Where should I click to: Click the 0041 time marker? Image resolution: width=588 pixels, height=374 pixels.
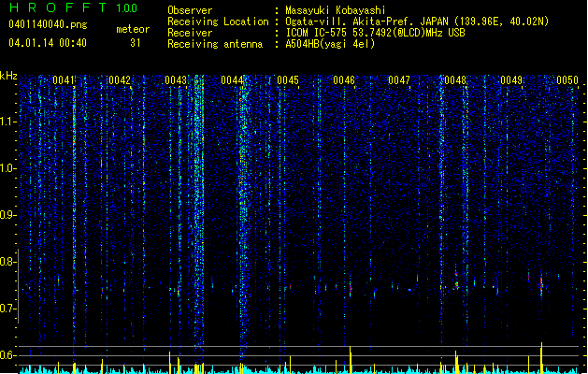tap(64, 80)
